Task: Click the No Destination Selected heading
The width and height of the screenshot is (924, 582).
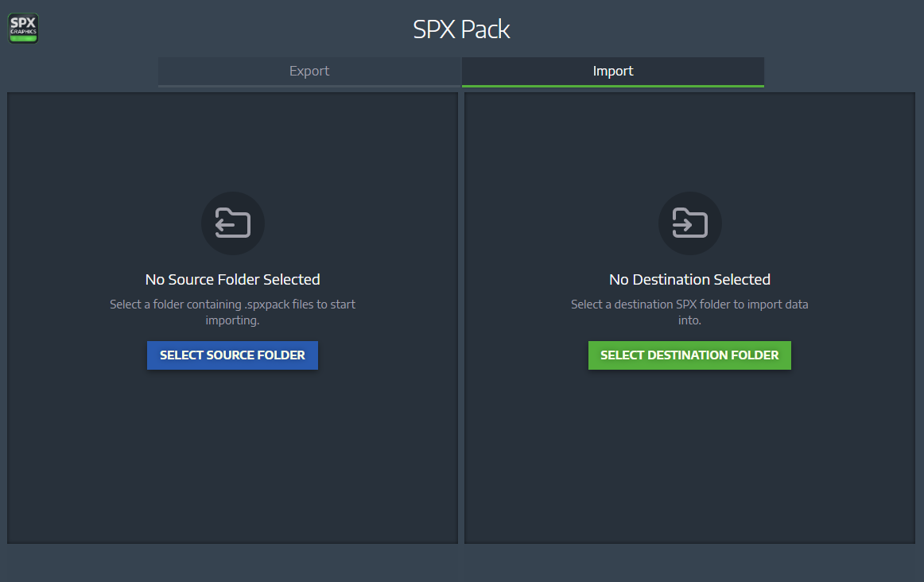Action: pos(689,279)
